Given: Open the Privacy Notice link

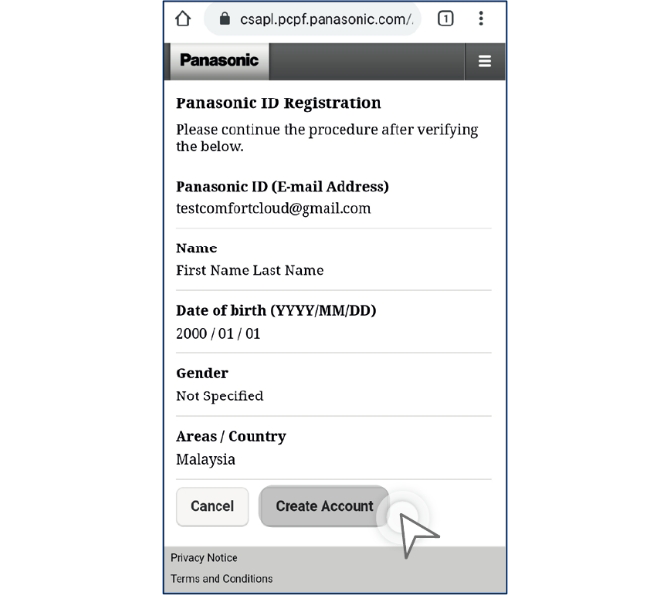Looking at the screenshot, I should pyautogui.click(x=204, y=558).
